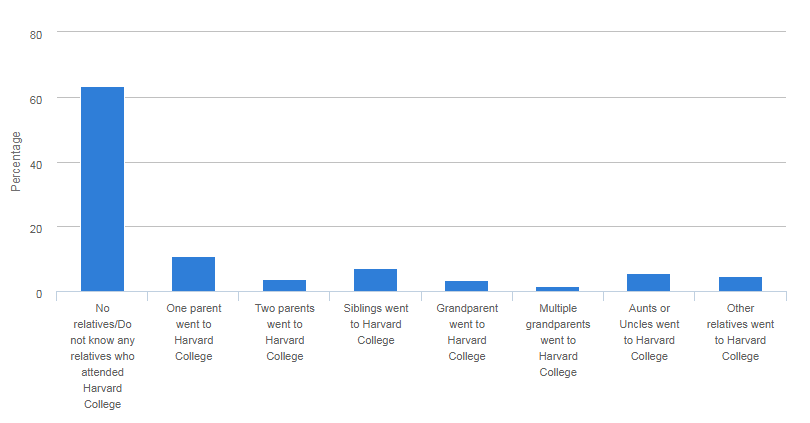Click the Percentage axis title
This screenshot has width=810, height=423.
tap(16, 162)
